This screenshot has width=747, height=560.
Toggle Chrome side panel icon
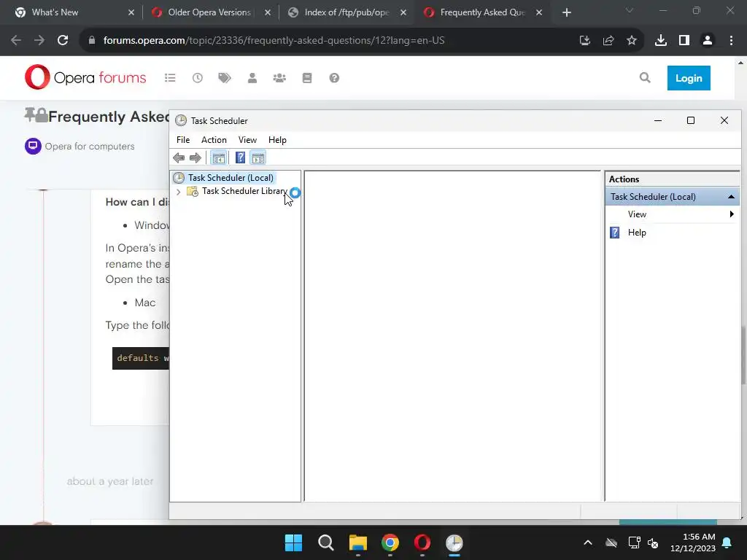pos(684,41)
